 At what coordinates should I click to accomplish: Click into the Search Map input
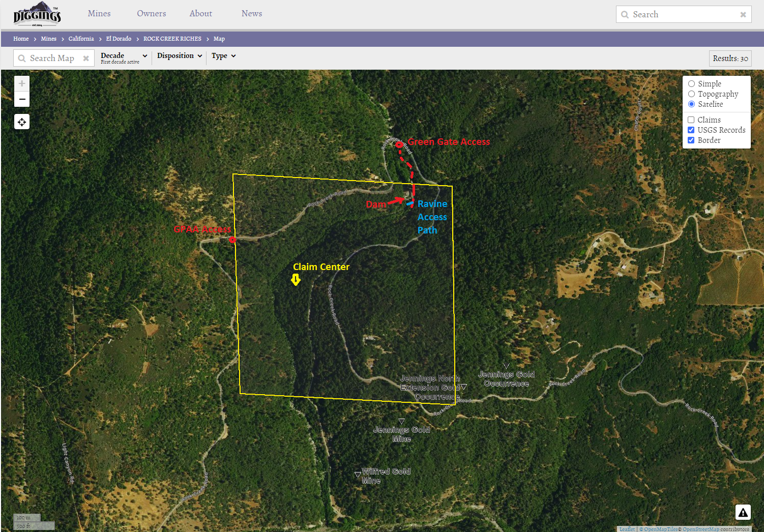[x=52, y=58]
